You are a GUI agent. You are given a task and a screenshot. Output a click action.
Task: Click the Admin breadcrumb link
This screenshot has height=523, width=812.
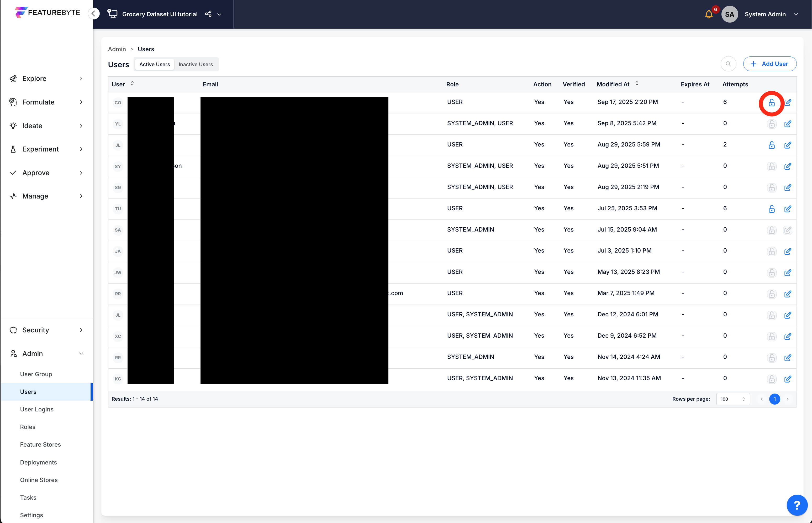(x=117, y=49)
